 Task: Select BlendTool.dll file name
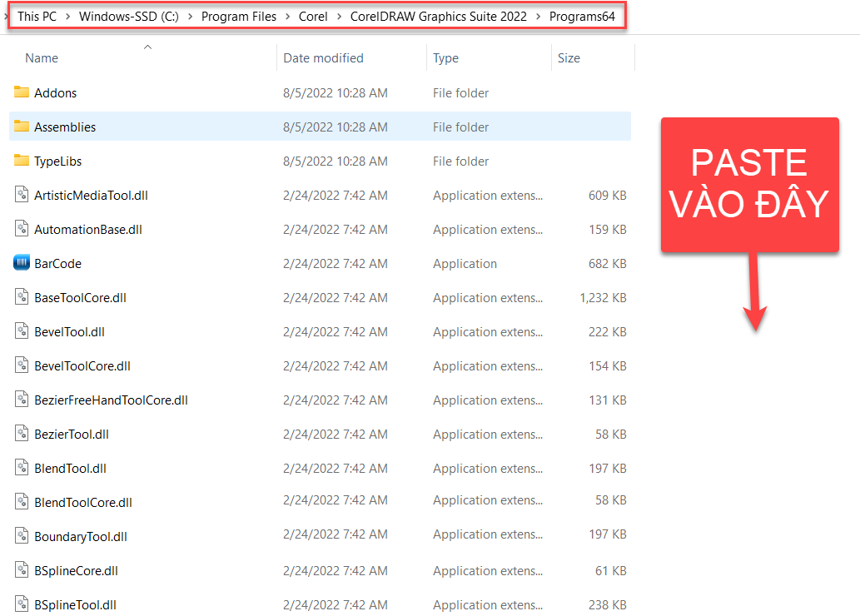70,469
